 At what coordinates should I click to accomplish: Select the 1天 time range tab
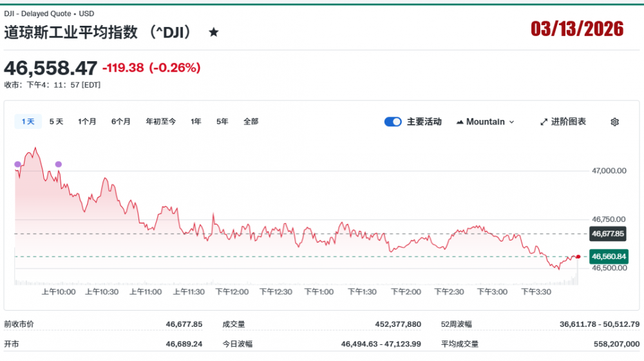coord(28,121)
